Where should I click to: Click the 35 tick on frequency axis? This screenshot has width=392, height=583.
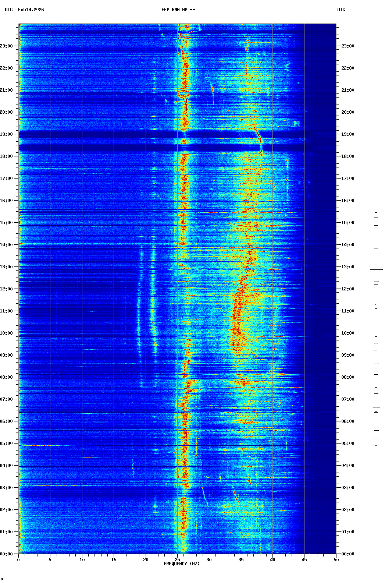tap(241, 560)
